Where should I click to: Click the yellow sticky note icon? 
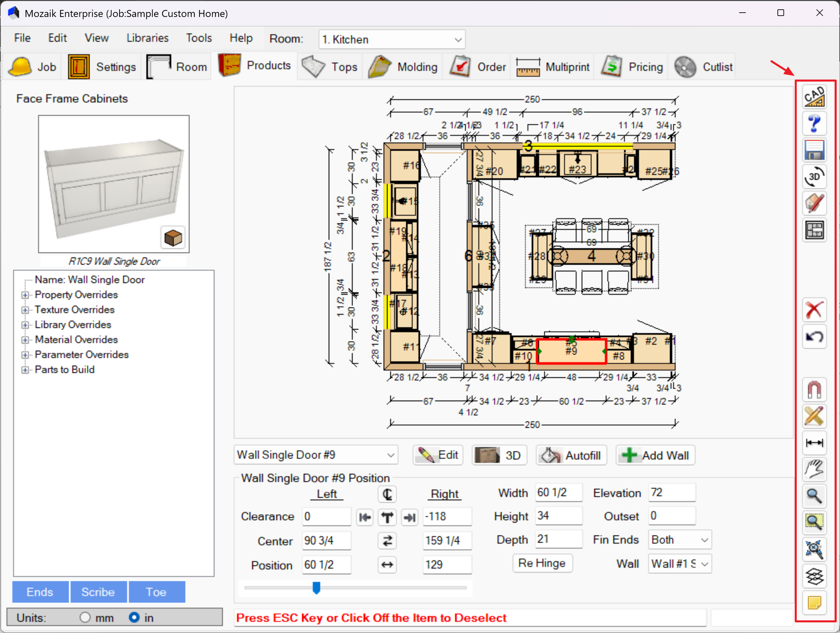814,603
